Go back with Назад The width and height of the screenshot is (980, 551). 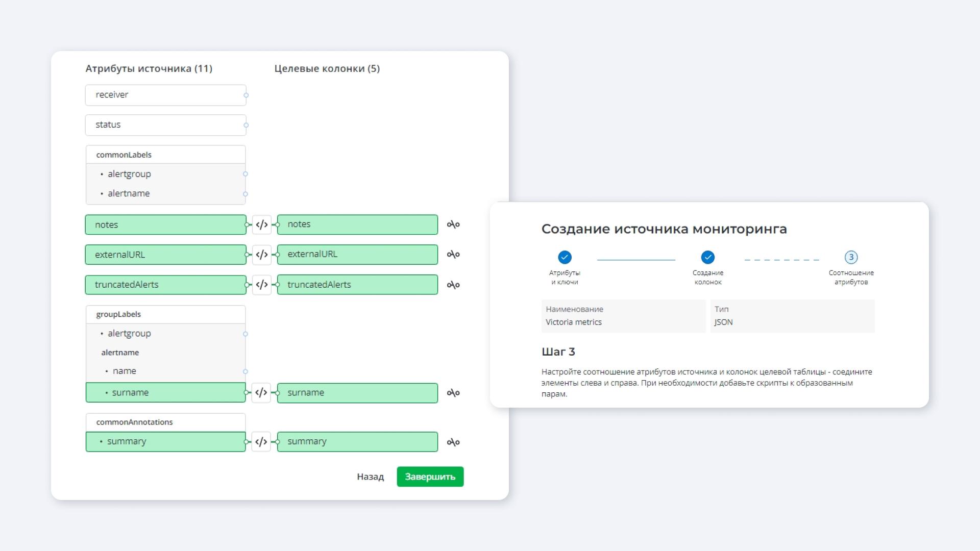click(x=370, y=477)
